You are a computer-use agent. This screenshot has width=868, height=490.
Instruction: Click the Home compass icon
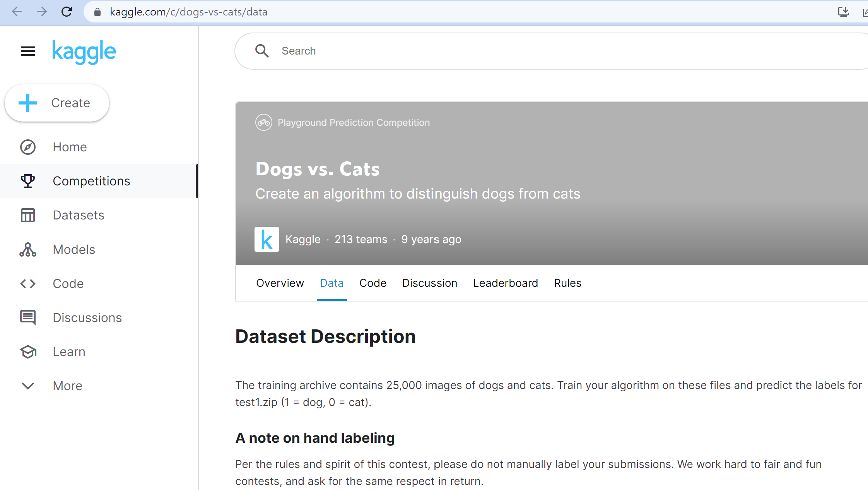pyautogui.click(x=28, y=147)
